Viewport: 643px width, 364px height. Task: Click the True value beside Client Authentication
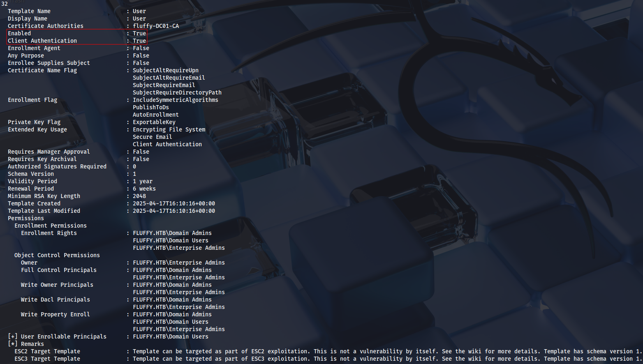tap(139, 41)
